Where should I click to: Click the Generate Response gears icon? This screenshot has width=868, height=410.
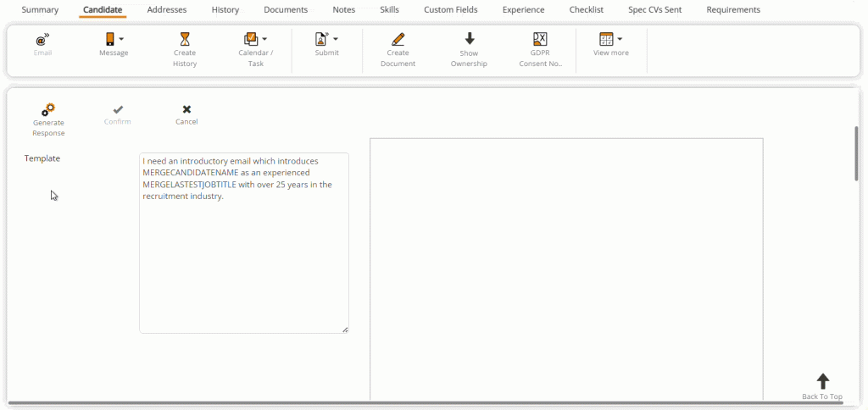48,110
